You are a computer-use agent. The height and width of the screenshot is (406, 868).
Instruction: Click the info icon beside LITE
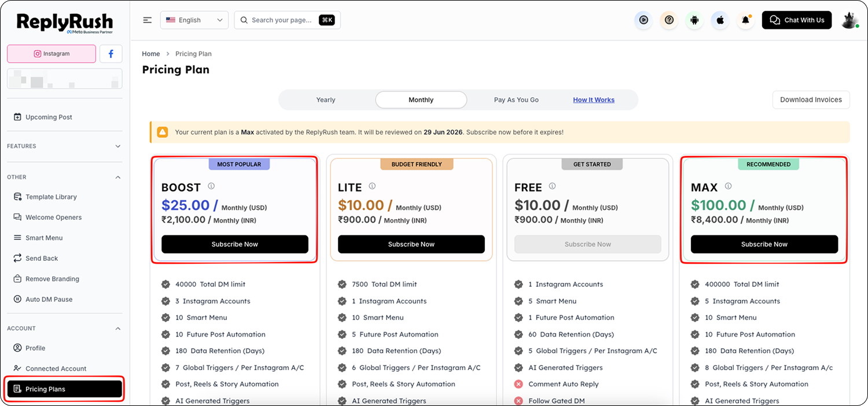click(372, 186)
